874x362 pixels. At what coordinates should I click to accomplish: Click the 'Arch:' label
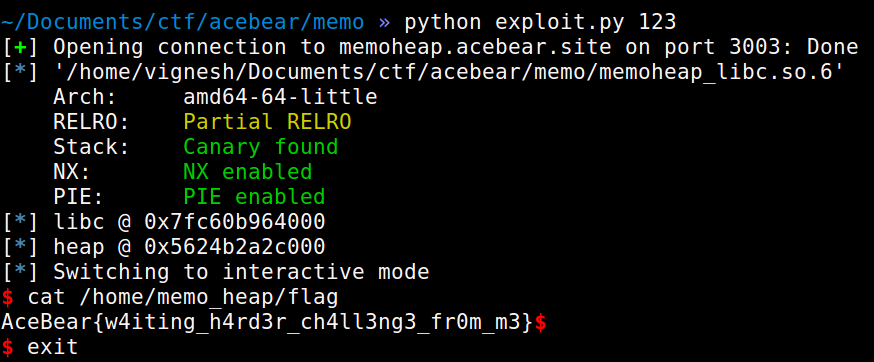pyautogui.click(x=85, y=97)
